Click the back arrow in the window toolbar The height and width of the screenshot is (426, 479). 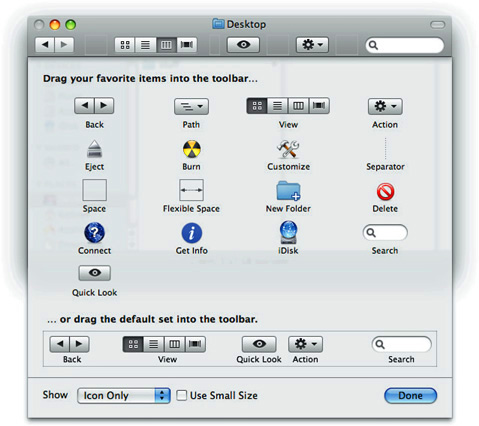pos(45,45)
